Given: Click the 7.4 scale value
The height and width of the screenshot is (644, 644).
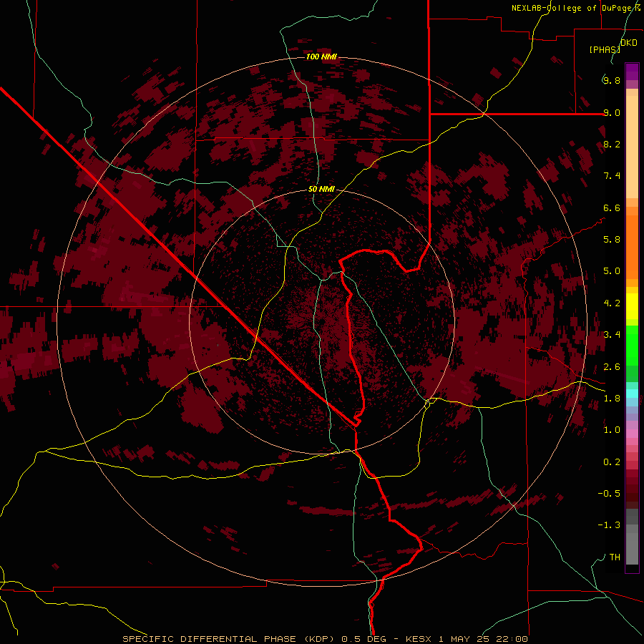Looking at the screenshot, I should pos(611,176).
